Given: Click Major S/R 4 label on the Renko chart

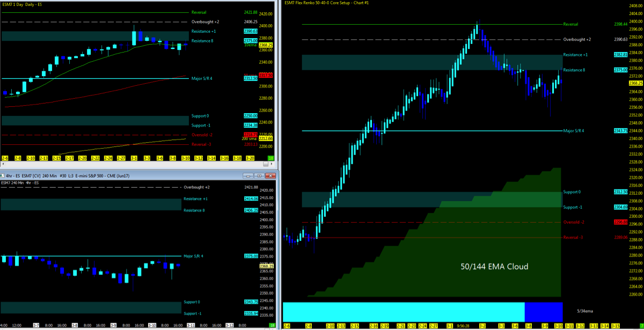Looking at the screenshot, I should [x=574, y=131].
